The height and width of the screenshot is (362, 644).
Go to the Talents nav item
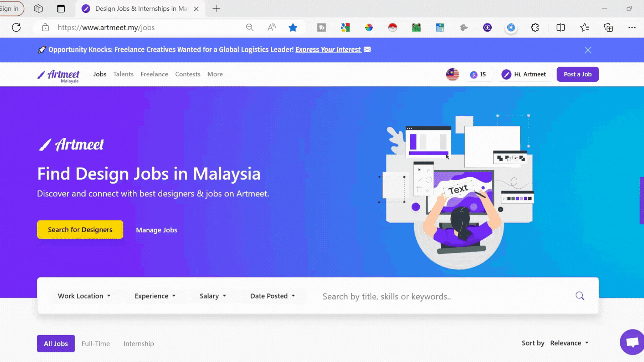tap(123, 74)
